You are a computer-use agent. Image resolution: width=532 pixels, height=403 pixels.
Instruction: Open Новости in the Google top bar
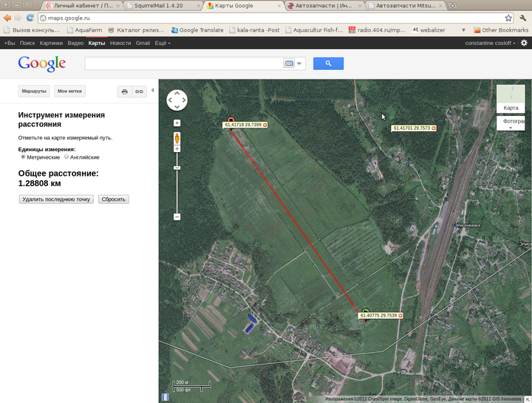click(x=120, y=43)
